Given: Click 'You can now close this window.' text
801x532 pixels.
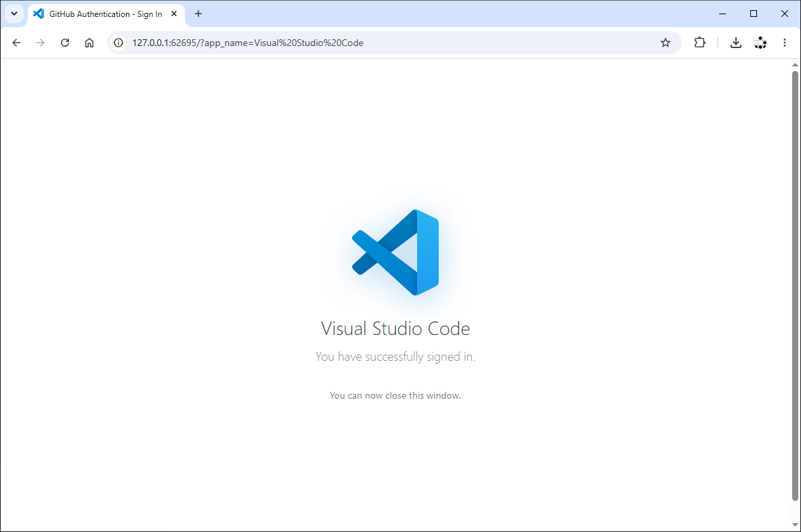Looking at the screenshot, I should (395, 396).
